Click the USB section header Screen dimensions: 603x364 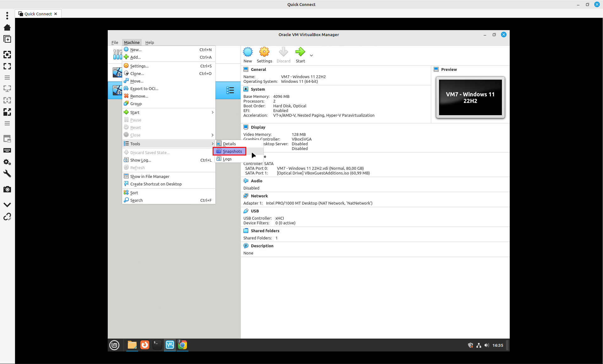coord(255,211)
